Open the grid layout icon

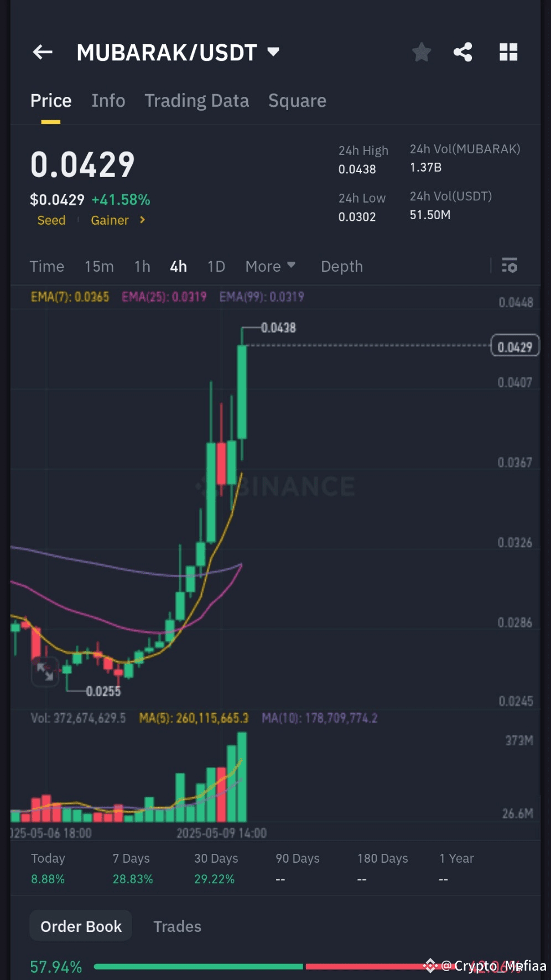click(x=508, y=53)
